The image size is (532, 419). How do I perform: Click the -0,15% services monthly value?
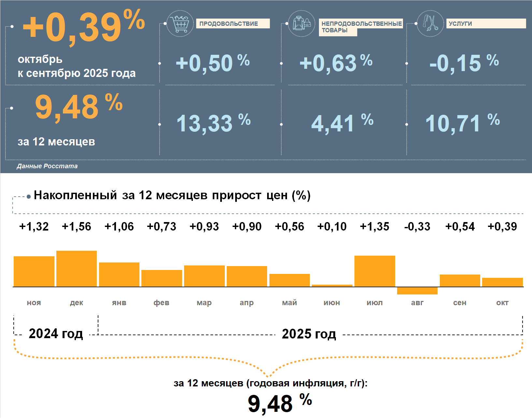pyautogui.click(x=464, y=63)
